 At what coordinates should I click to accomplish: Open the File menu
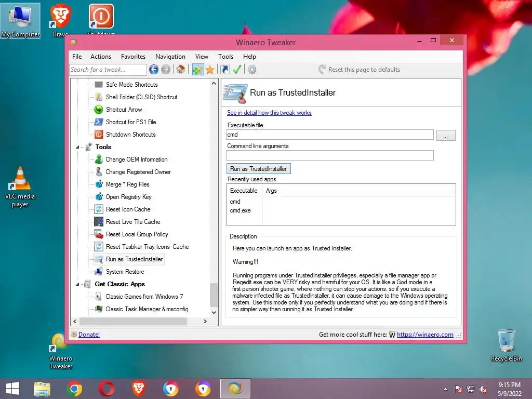tap(77, 57)
